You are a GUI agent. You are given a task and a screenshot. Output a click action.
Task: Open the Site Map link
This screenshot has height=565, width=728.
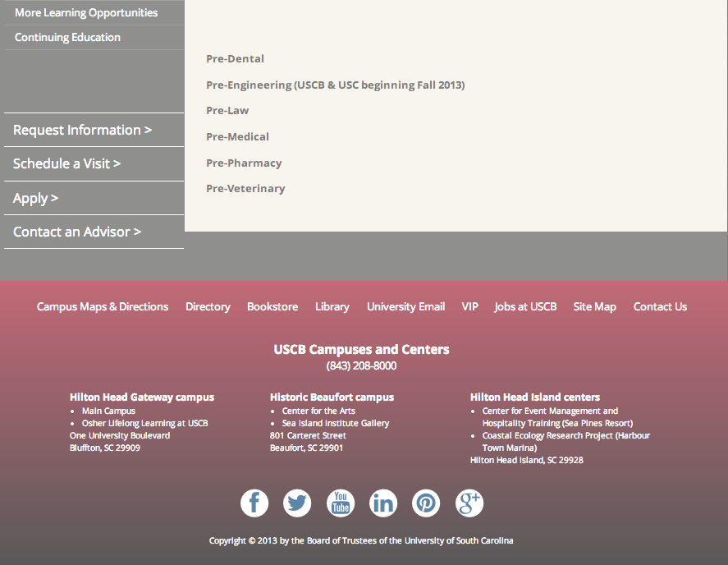(x=595, y=306)
